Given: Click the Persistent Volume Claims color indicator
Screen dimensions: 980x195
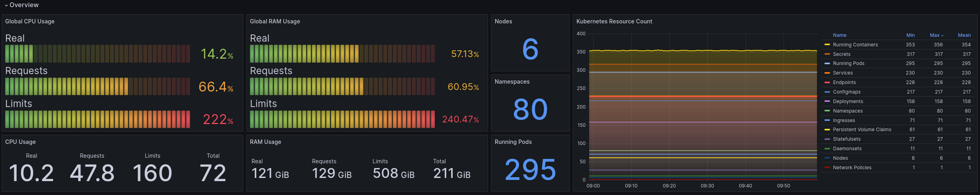Looking at the screenshot, I should tap(827, 130).
